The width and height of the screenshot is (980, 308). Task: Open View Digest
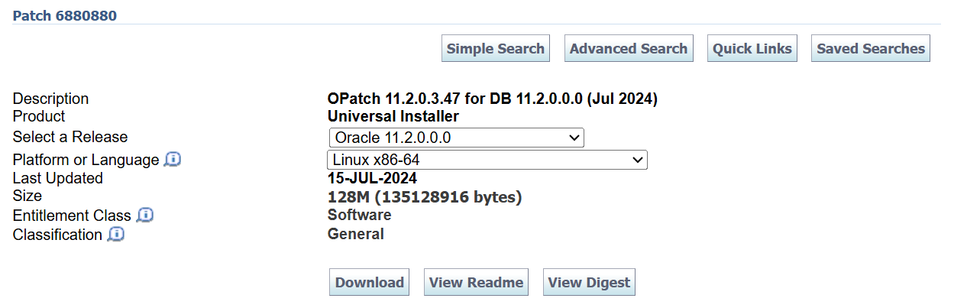(589, 282)
